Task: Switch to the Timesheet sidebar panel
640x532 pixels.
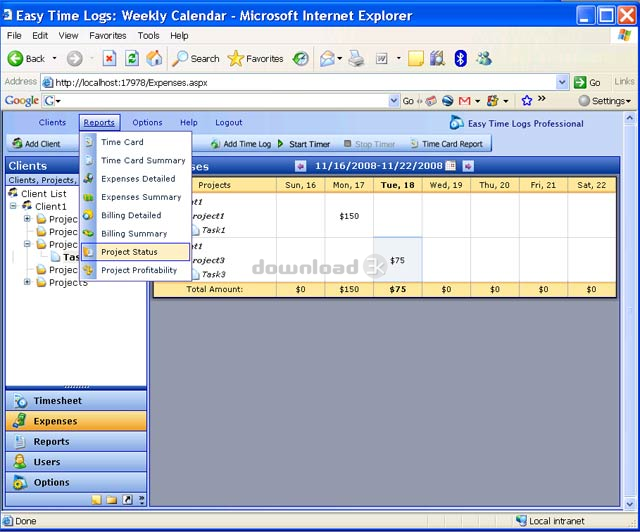Action: tap(76, 401)
